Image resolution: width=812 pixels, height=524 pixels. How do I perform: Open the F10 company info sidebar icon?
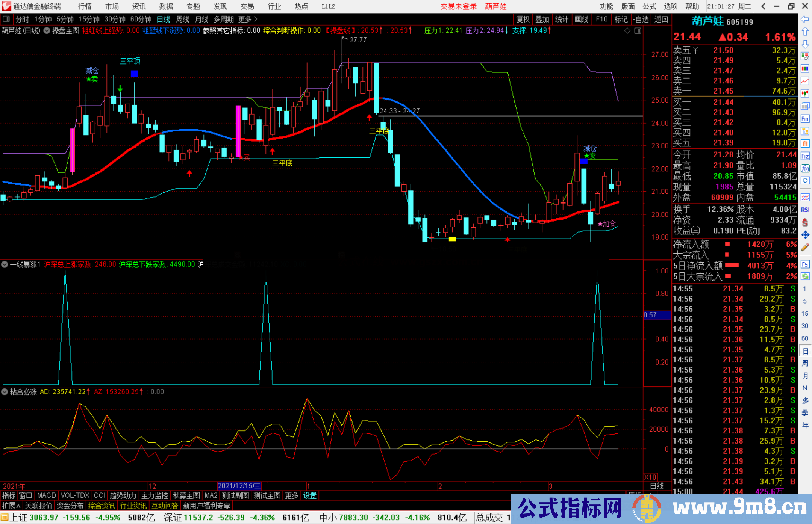coord(805,119)
